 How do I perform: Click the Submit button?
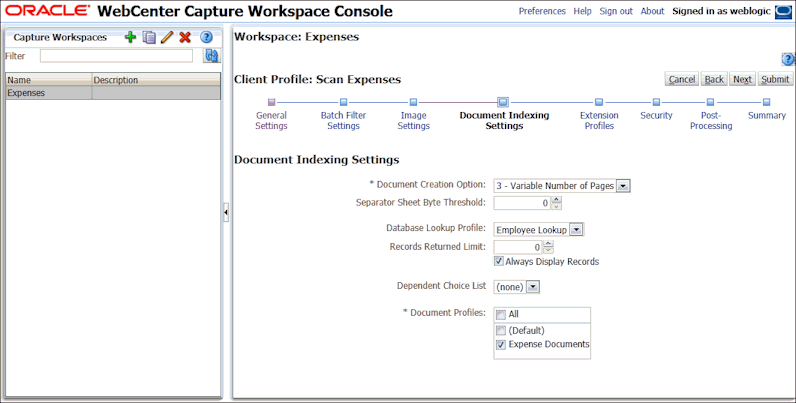[x=775, y=79]
